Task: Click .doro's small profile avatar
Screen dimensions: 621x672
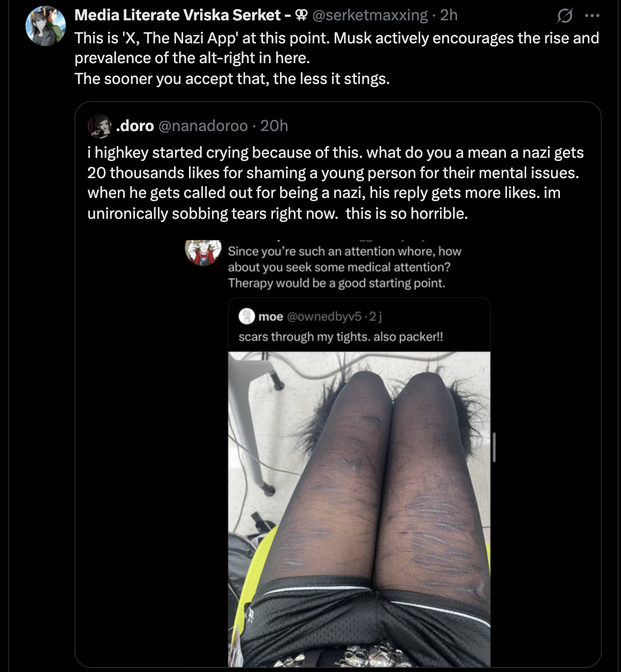Action: 100,127
